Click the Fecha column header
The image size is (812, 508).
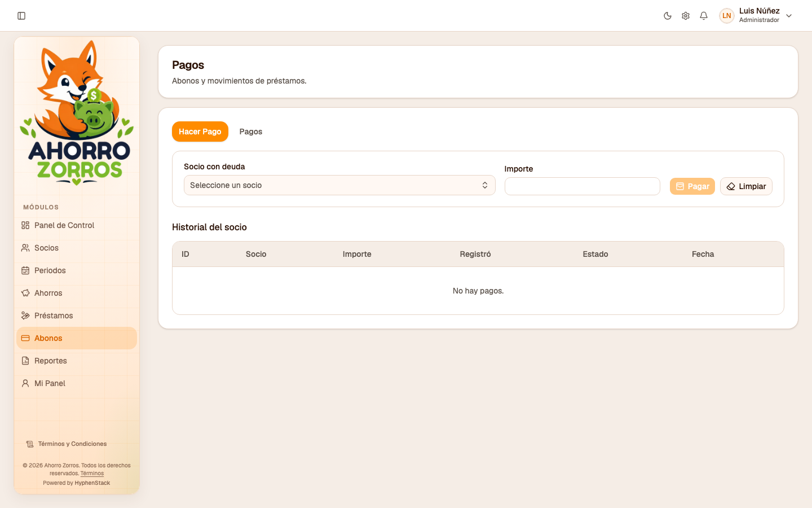[703, 254]
